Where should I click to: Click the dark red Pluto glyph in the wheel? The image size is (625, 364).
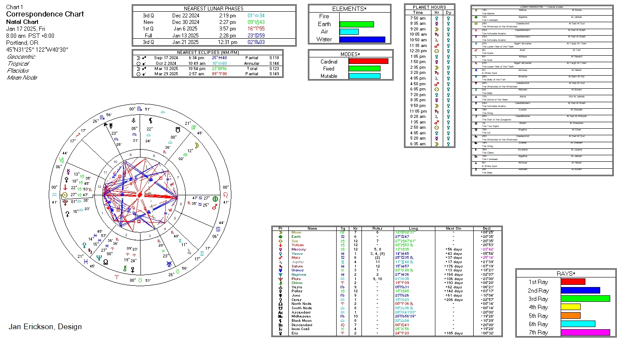click(66, 202)
